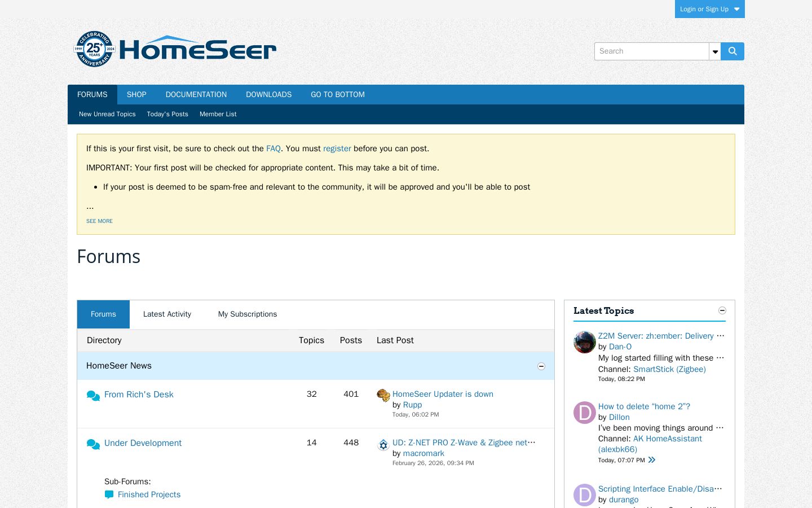Open the From Rich's Desk forum
The height and width of the screenshot is (508, 812).
(x=139, y=395)
